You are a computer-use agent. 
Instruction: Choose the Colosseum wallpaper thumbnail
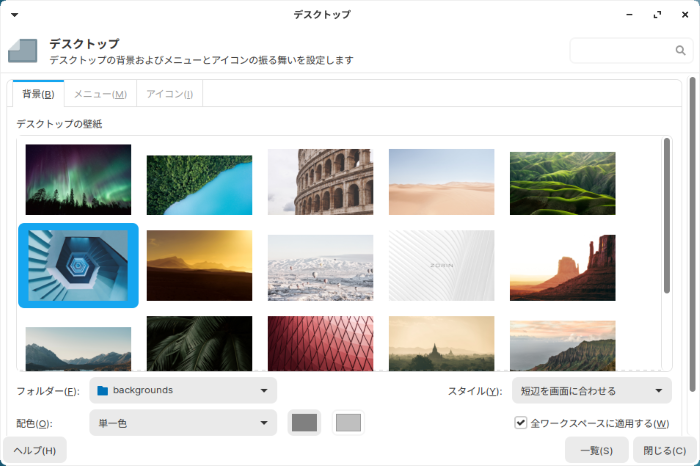point(320,182)
